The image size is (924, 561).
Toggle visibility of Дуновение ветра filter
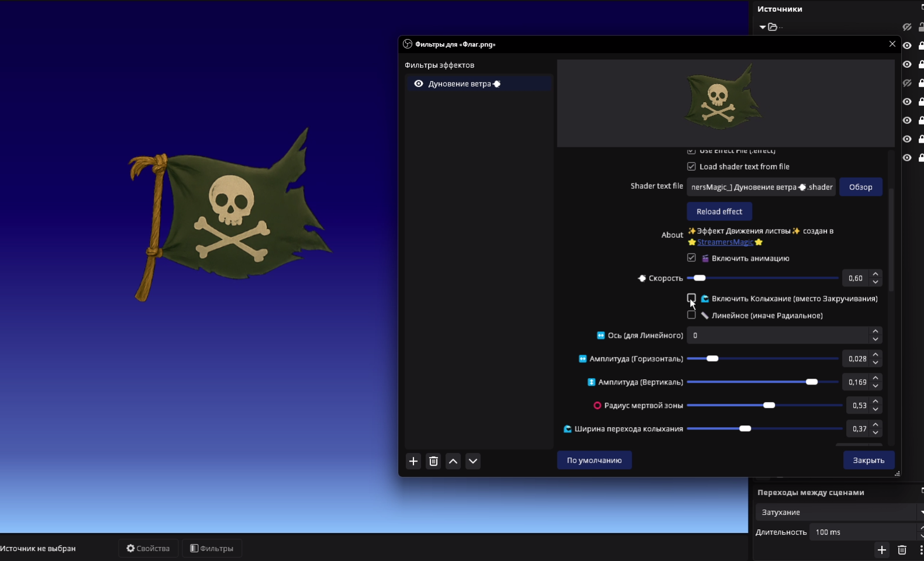click(x=419, y=84)
